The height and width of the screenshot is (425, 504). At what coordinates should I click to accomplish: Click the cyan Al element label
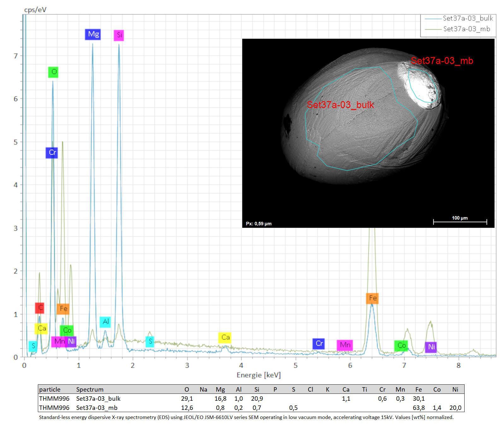105,322
